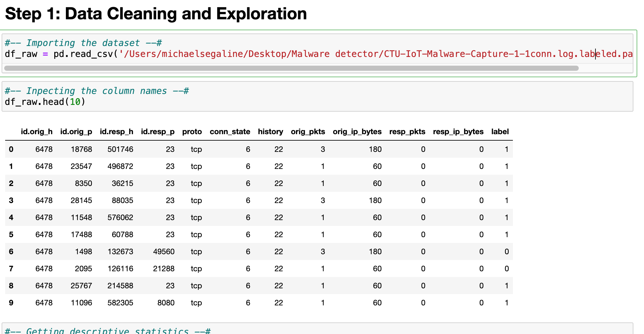The height and width of the screenshot is (334, 644).
Task: Click the resp_pkts column header
Action: pyautogui.click(x=407, y=132)
